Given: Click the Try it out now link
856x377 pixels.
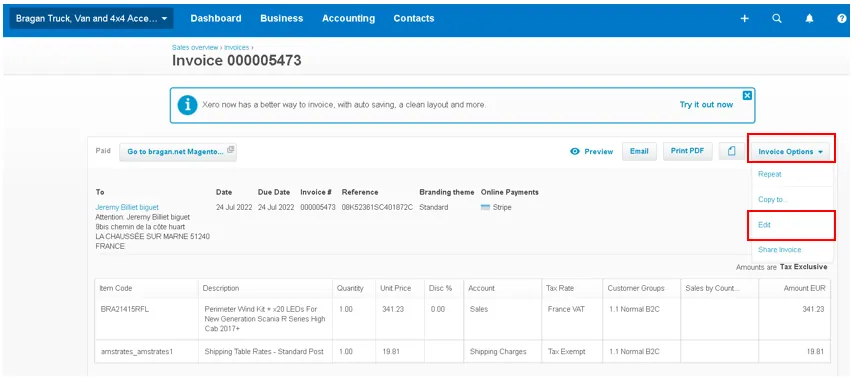Looking at the screenshot, I should [x=706, y=105].
